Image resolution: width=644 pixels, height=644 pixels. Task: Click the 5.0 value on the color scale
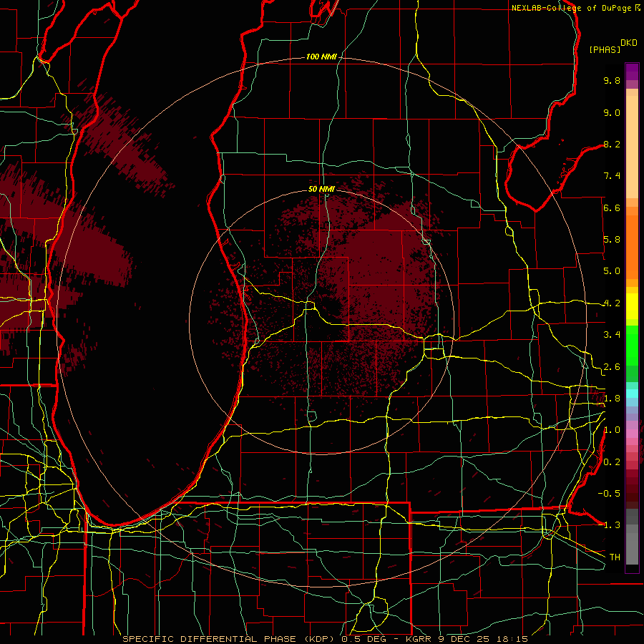tap(612, 271)
